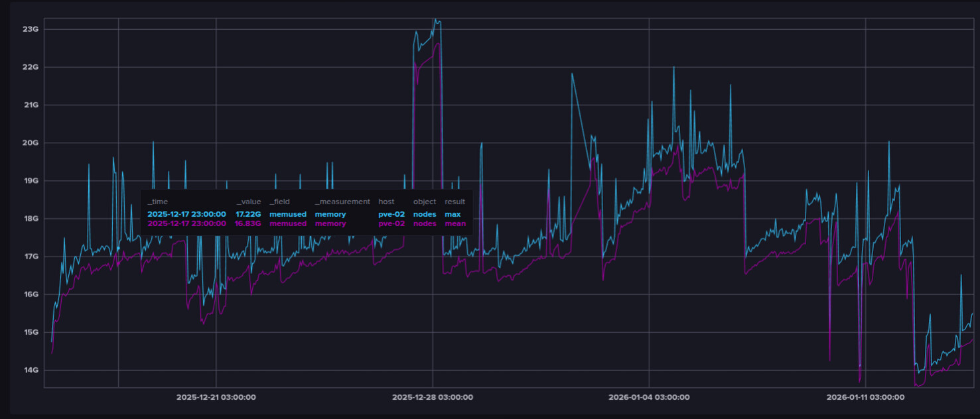
Task: Select the 2026-01-11 03:00:00 x-axis label
Action: pos(865,398)
